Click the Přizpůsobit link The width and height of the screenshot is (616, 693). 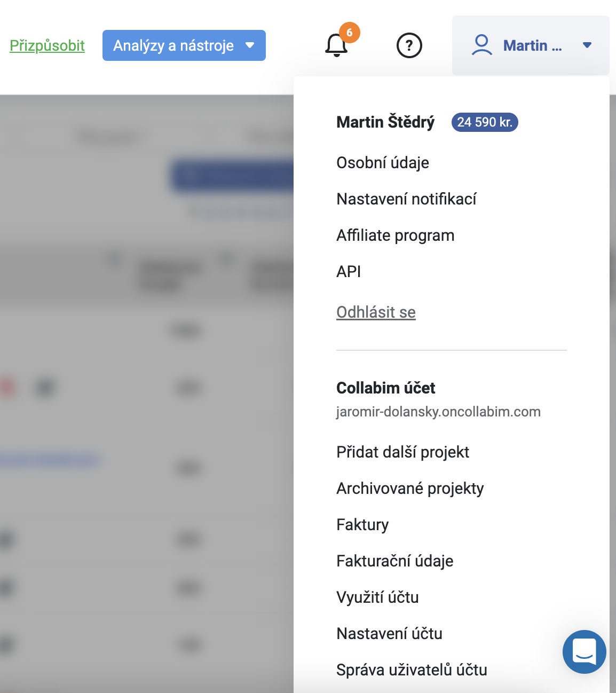pyautogui.click(x=47, y=45)
